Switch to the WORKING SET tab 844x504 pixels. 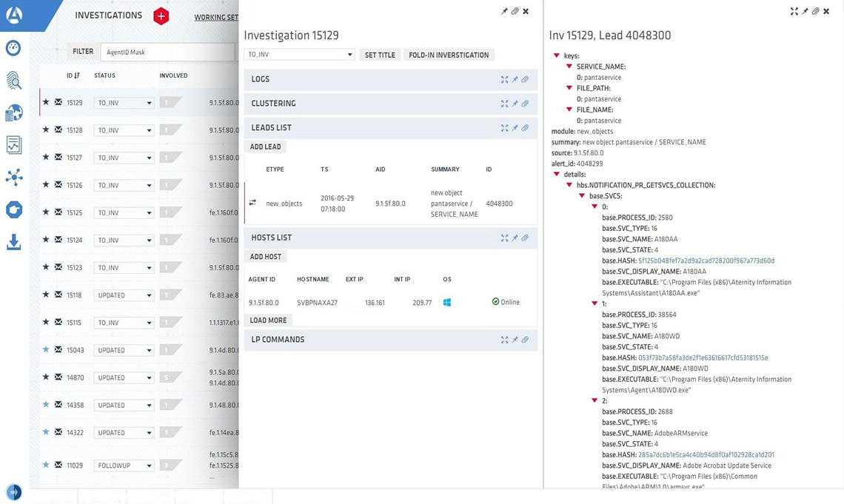point(215,18)
